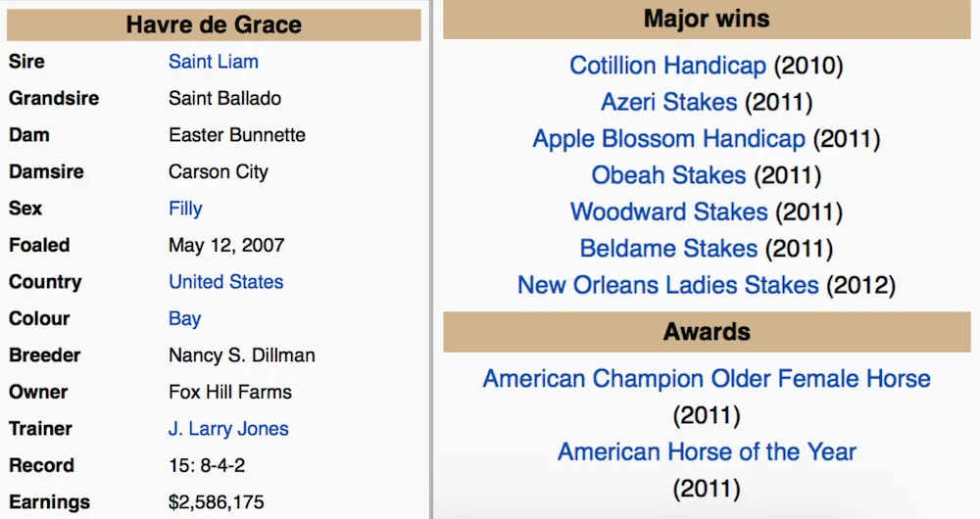
Task: Visit the Woodward Stakes link
Action: click(668, 212)
